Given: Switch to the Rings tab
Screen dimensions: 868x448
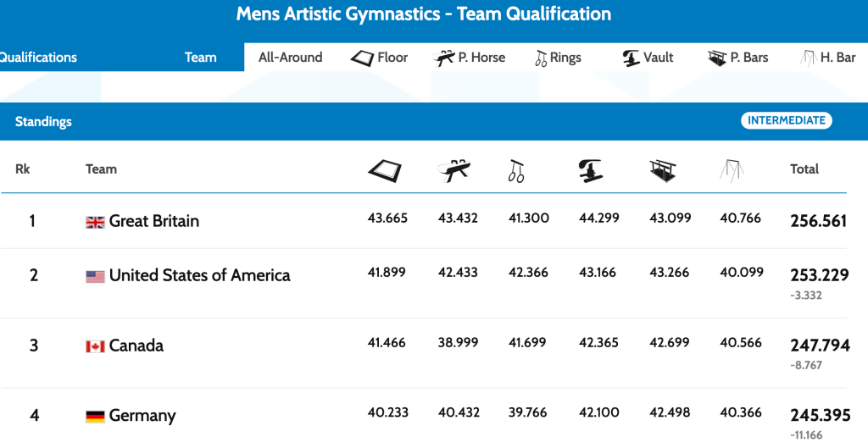Looking at the screenshot, I should click(558, 58).
